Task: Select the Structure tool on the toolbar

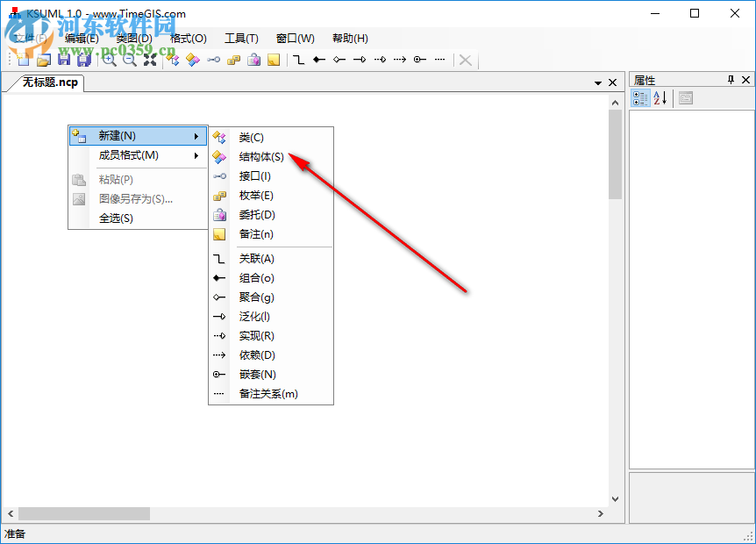Action: point(193,60)
